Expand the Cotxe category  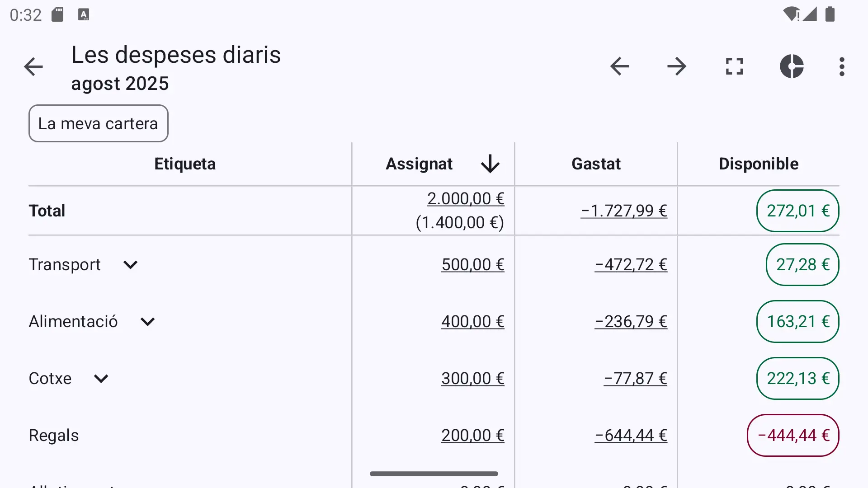[101, 379]
